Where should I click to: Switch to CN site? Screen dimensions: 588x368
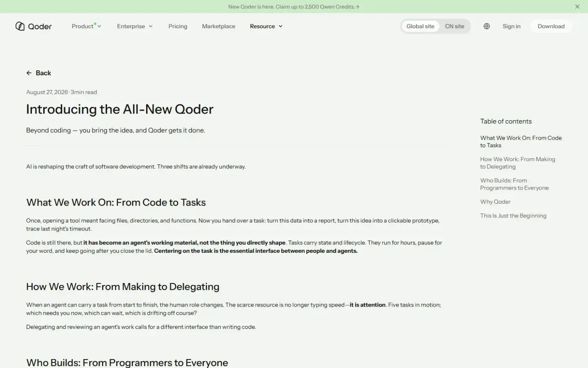(x=454, y=26)
